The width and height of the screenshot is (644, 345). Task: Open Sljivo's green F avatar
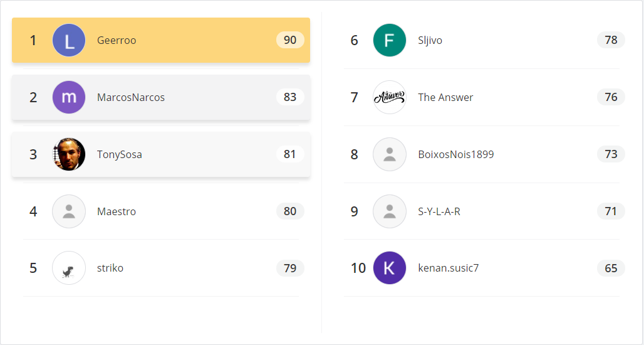click(x=390, y=40)
